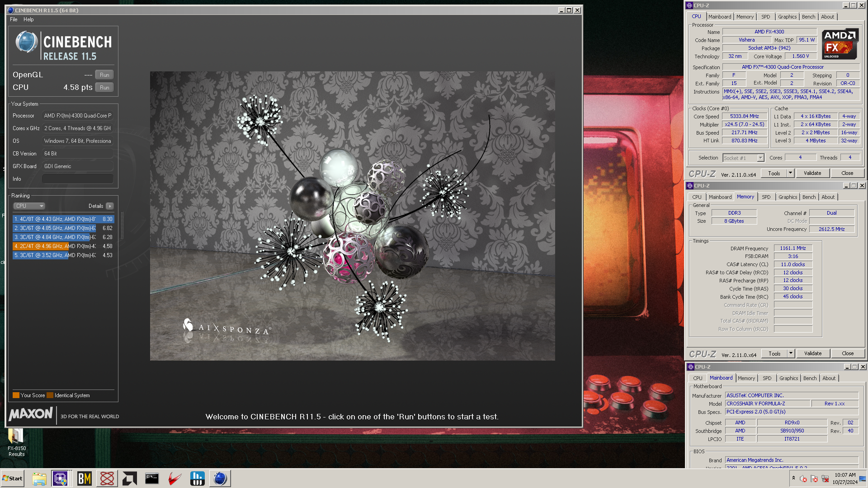868x488 pixels.
Task: Click the Show Desktop icon beside the clock
Action: 863,479
